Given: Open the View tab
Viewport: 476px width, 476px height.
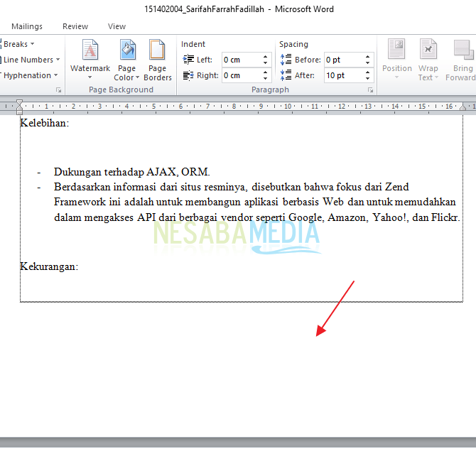Looking at the screenshot, I should coord(117,26).
